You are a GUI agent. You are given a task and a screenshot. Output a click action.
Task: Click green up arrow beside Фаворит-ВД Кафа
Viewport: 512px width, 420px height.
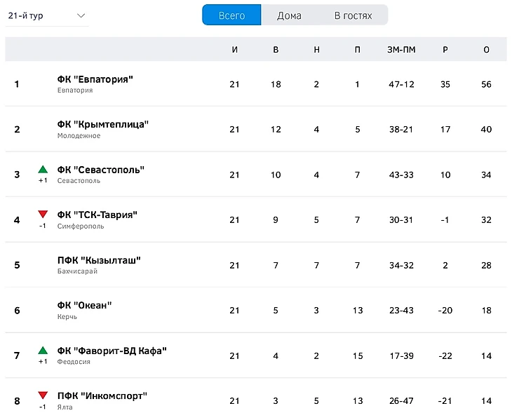coord(43,350)
